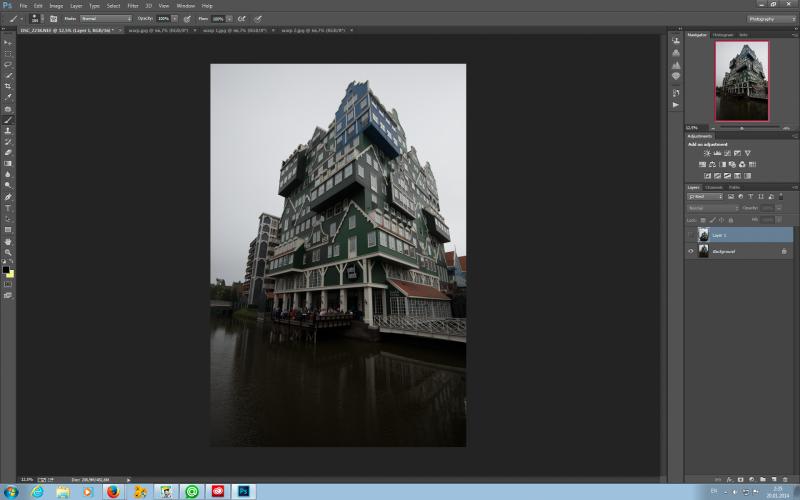This screenshot has width=800, height=500.
Task: Toggle pressure for size button
Action: [258, 19]
